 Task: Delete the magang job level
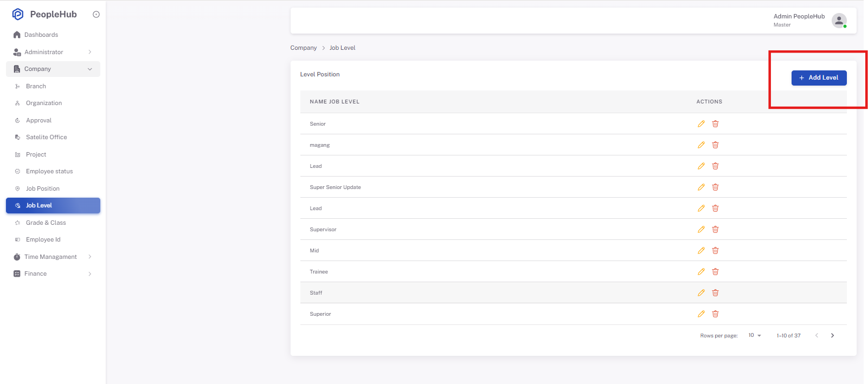coord(715,145)
